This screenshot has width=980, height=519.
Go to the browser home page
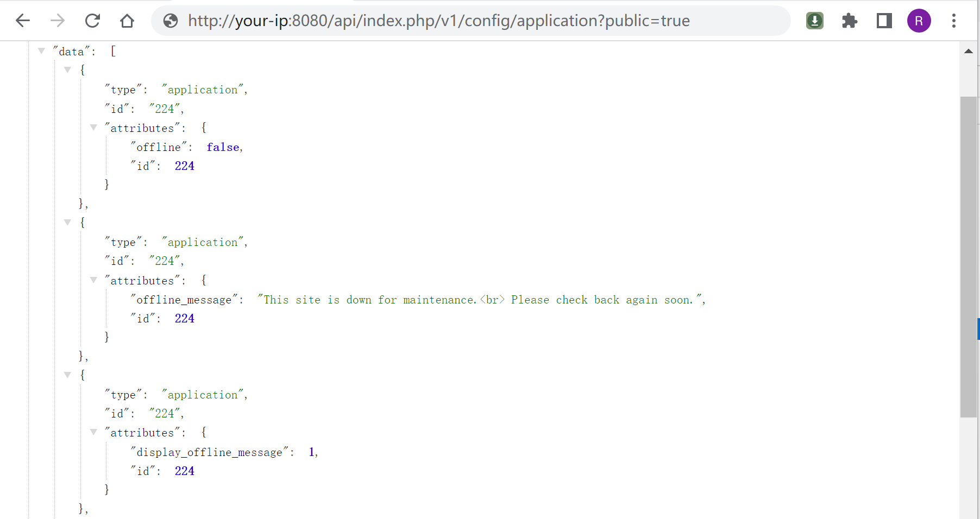[127, 21]
